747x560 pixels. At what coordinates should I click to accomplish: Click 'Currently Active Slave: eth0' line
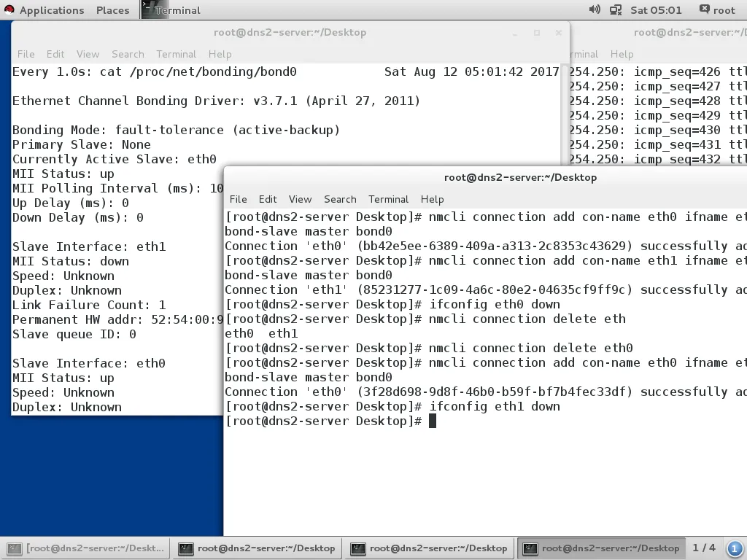click(x=115, y=159)
